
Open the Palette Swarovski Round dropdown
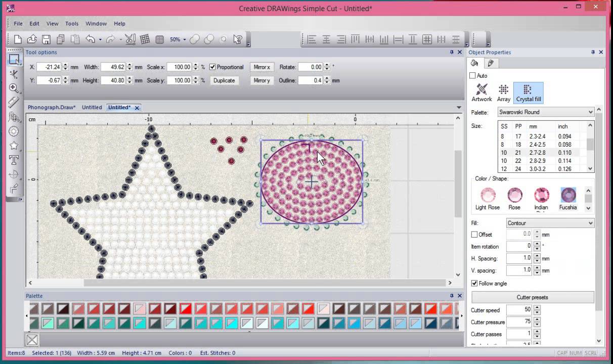546,112
